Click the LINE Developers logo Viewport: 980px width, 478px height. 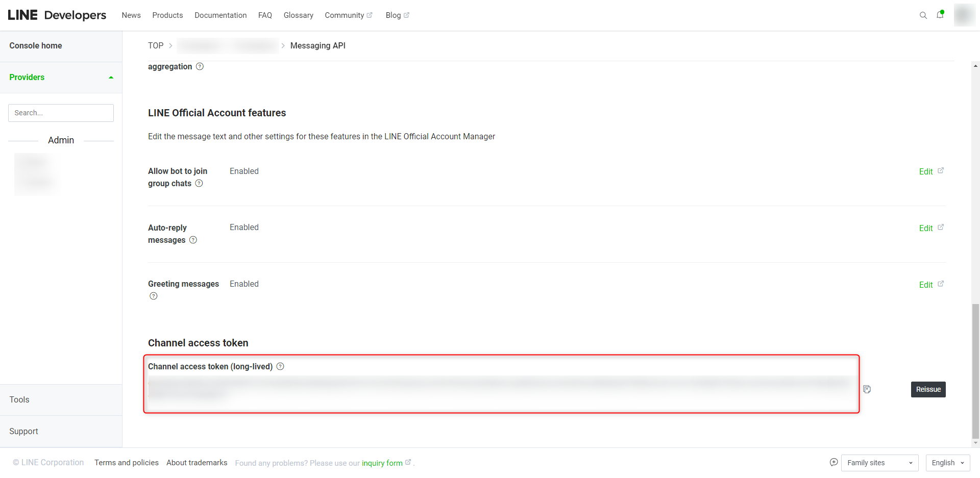click(57, 15)
